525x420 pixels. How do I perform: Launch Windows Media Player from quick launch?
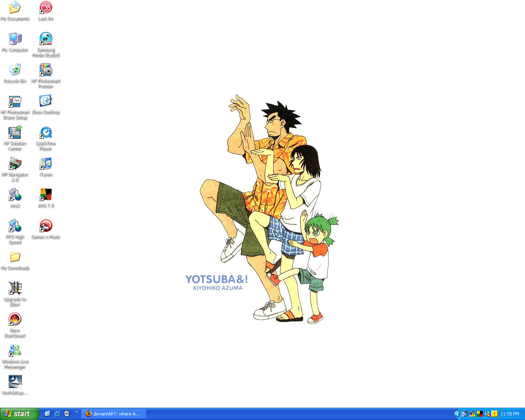point(67,414)
